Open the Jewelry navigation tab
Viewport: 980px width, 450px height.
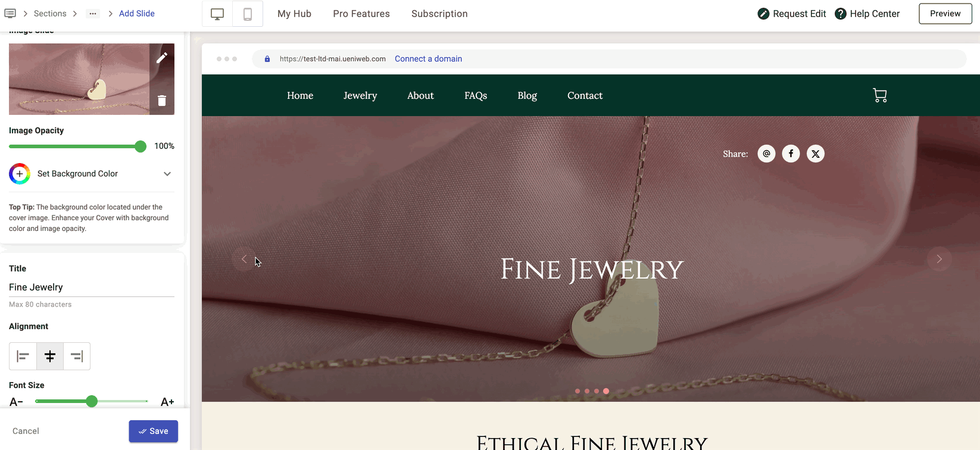tap(360, 95)
